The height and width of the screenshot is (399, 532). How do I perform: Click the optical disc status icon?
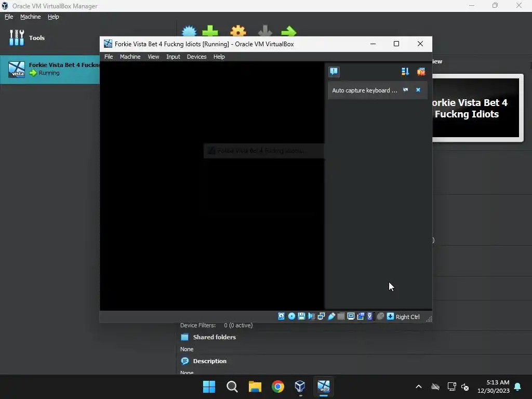[x=291, y=316]
